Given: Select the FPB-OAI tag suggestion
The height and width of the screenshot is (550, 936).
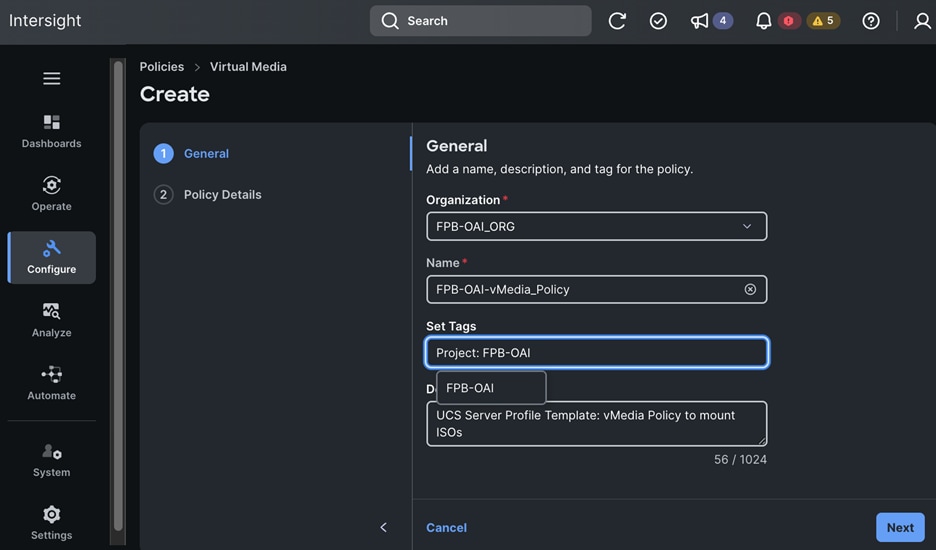Looking at the screenshot, I should (x=491, y=388).
